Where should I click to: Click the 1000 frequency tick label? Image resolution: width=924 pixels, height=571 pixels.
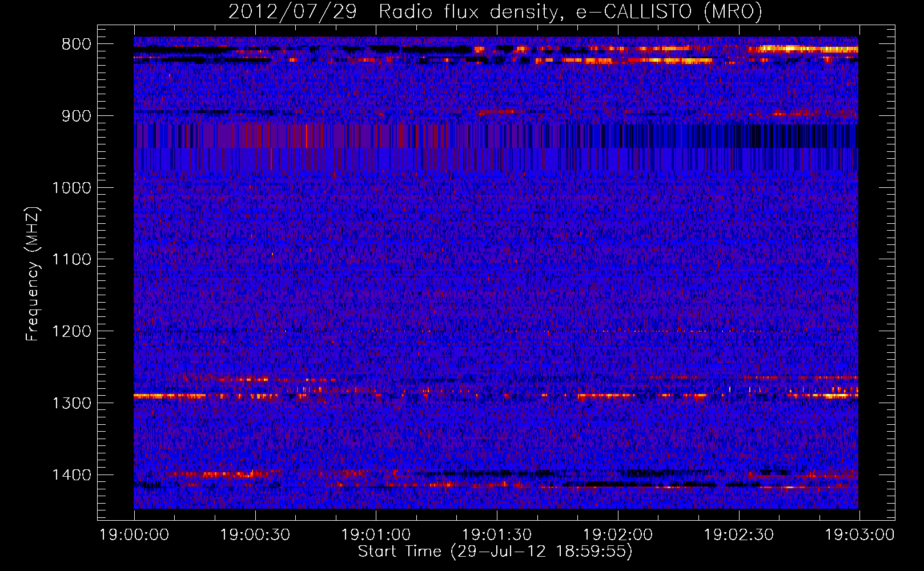point(71,188)
